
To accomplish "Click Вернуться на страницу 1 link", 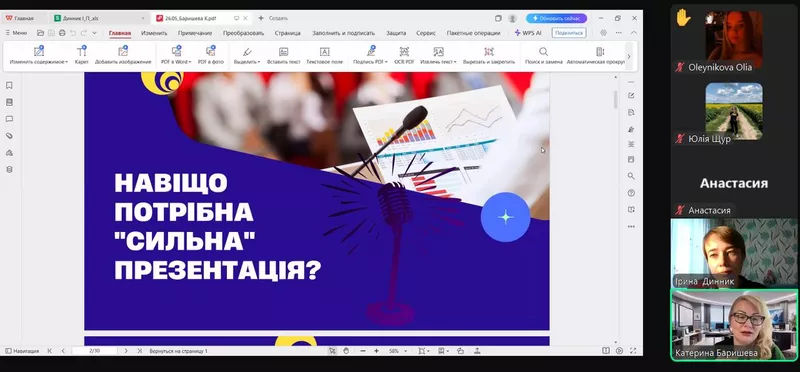I will [178, 351].
